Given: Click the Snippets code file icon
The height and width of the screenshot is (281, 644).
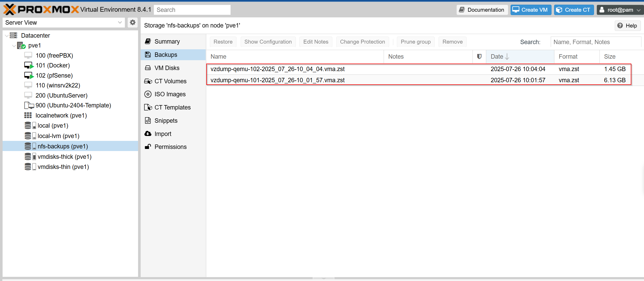Looking at the screenshot, I should click(x=148, y=120).
